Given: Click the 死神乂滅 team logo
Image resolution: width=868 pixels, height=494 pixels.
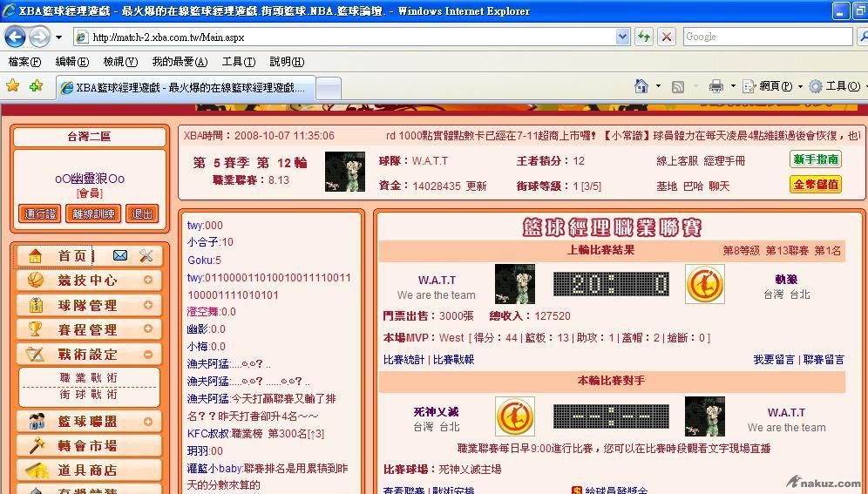Looking at the screenshot, I should 515,416.
